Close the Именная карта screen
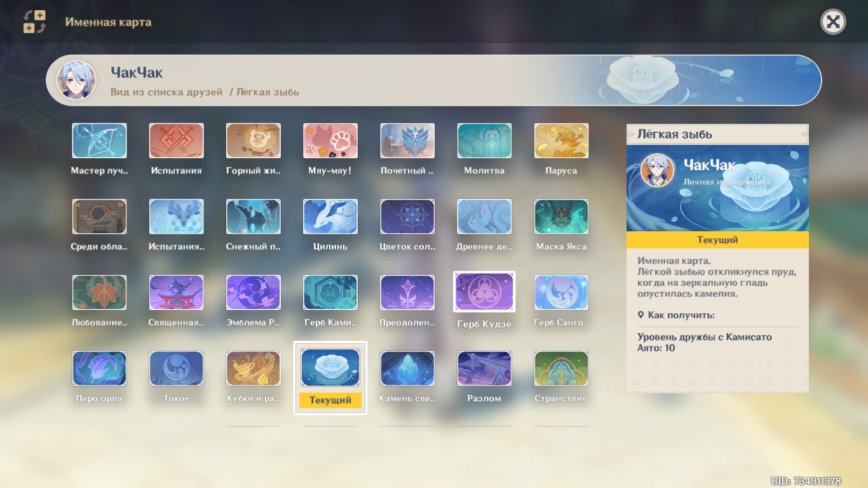This screenshot has width=868, height=488. pyautogui.click(x=833, y=22)
